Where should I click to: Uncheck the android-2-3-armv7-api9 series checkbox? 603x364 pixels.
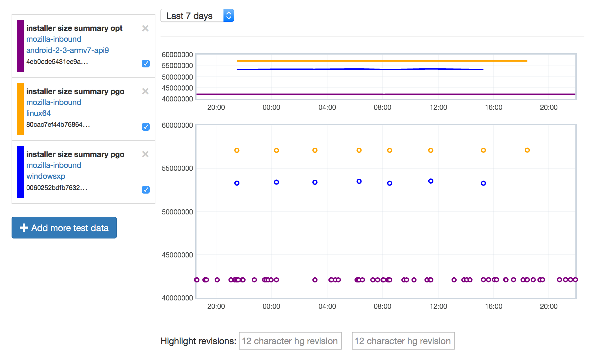pyautogui.click(x=145, y=64)
